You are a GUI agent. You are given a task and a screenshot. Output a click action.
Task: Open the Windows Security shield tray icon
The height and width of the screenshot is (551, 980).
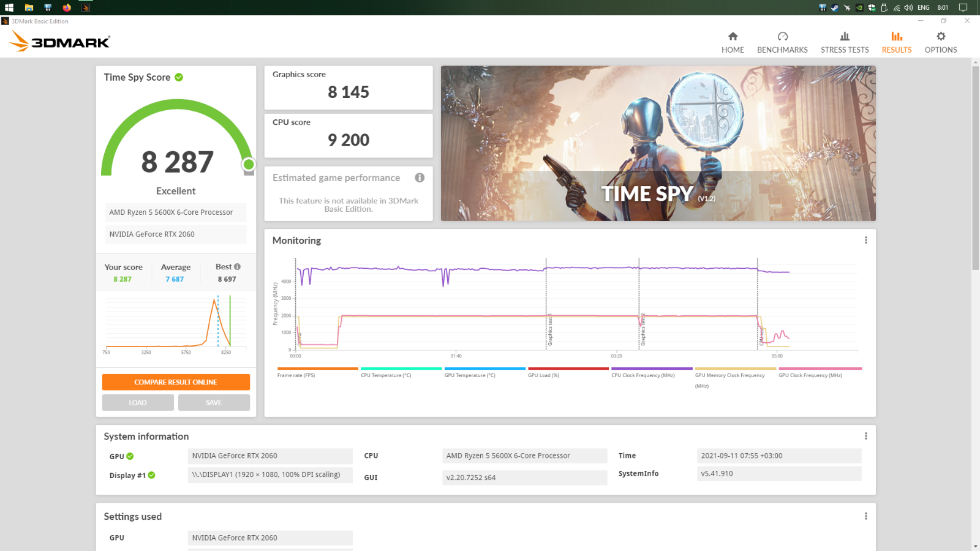pyautogui.click(x=872, y=7)
